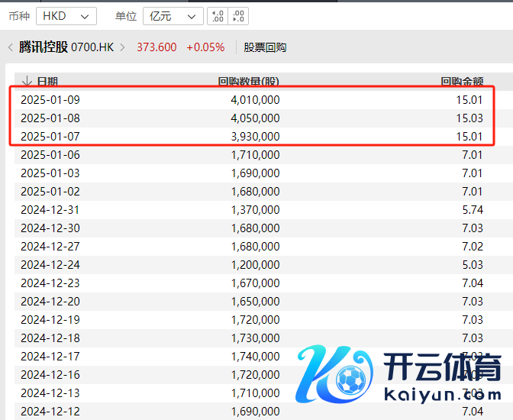Open the HKD currency dropdown
Screen dimensions: 513x420
66,16
